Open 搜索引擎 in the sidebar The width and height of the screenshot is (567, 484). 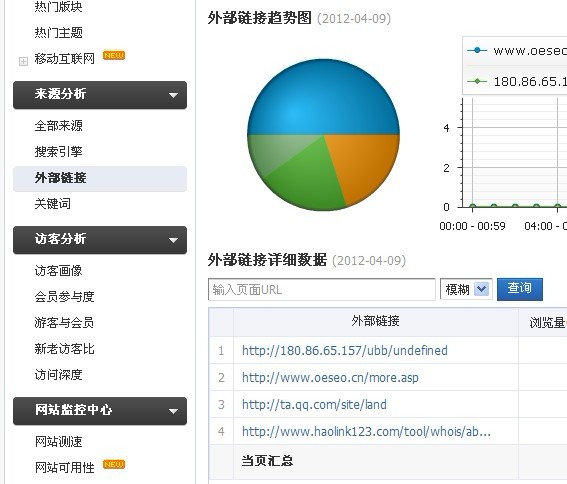(59, 152)
